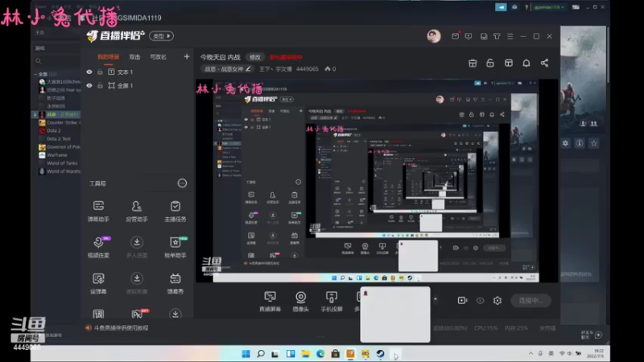Add a new scene with plus
The width and height of the screenshot is (644, 362).
pyautogui.click(x=187, y=56)
